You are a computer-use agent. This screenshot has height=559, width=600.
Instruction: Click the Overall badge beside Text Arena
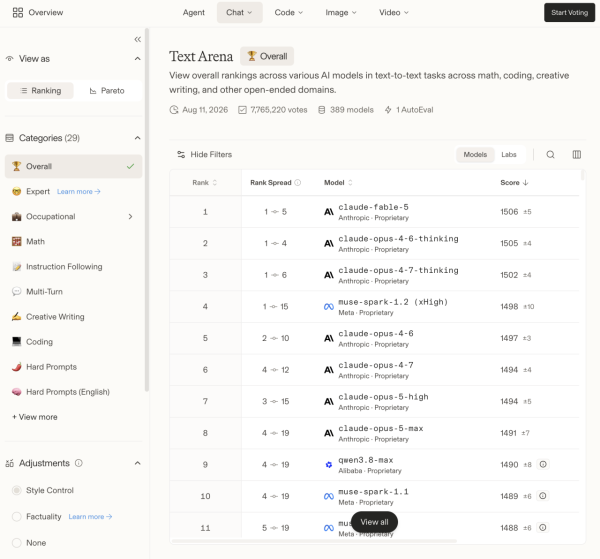(x=267, y=56)
